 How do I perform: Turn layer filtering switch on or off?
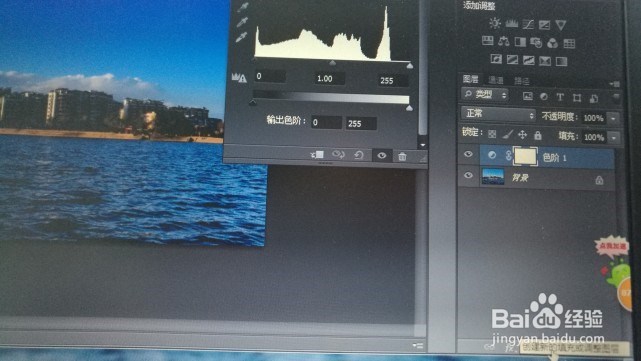pos(616,97)
